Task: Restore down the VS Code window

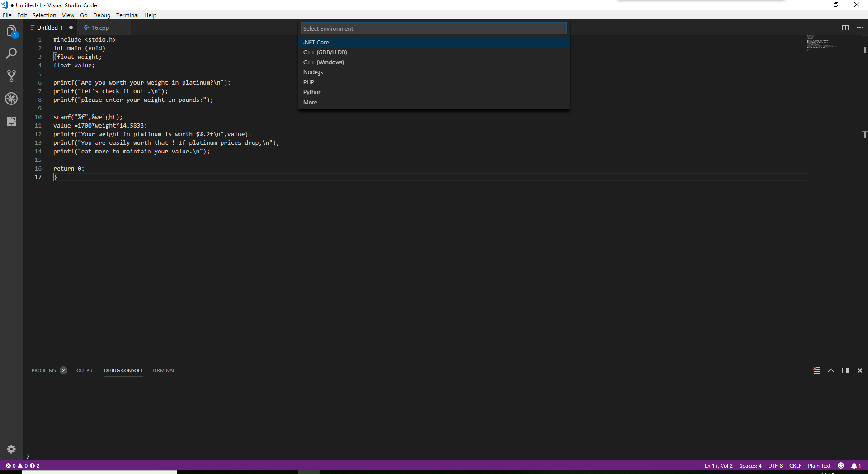Action: point(836,5)
